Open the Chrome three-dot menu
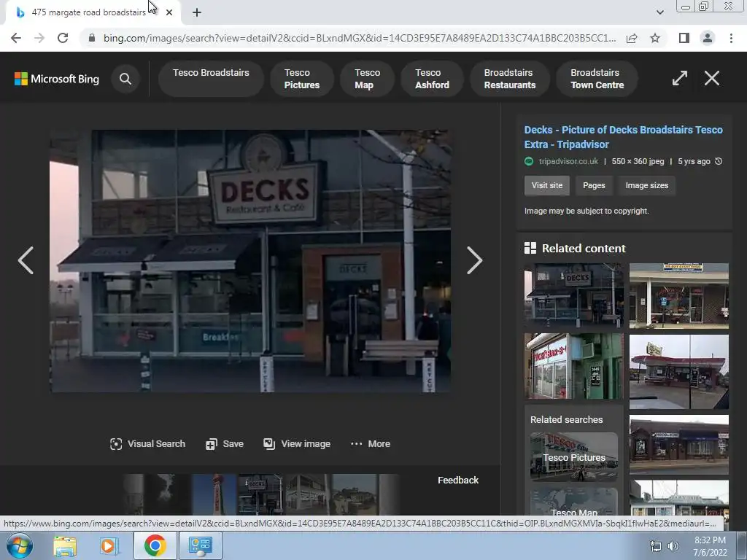 [x=731, y=38]
